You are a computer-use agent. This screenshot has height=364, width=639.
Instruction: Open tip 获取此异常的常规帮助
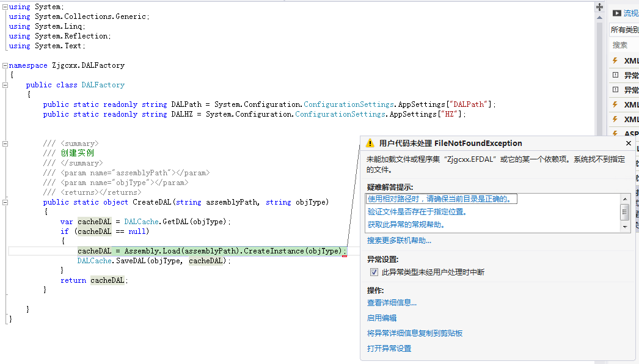point(406,225)
